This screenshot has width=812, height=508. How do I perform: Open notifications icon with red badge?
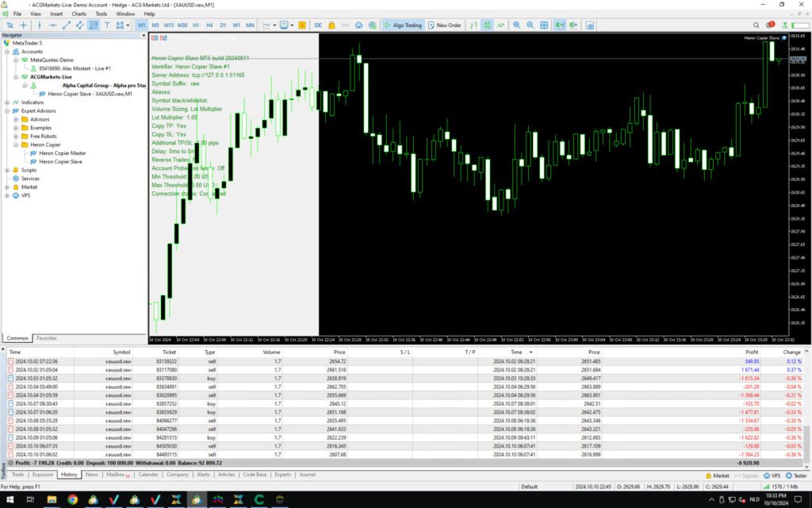(771, 25)
